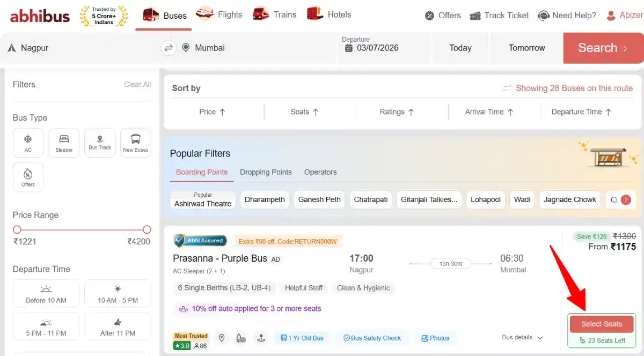
Task: Filter by Jagnade Chowk boarding point
Action: coord(570,199)
